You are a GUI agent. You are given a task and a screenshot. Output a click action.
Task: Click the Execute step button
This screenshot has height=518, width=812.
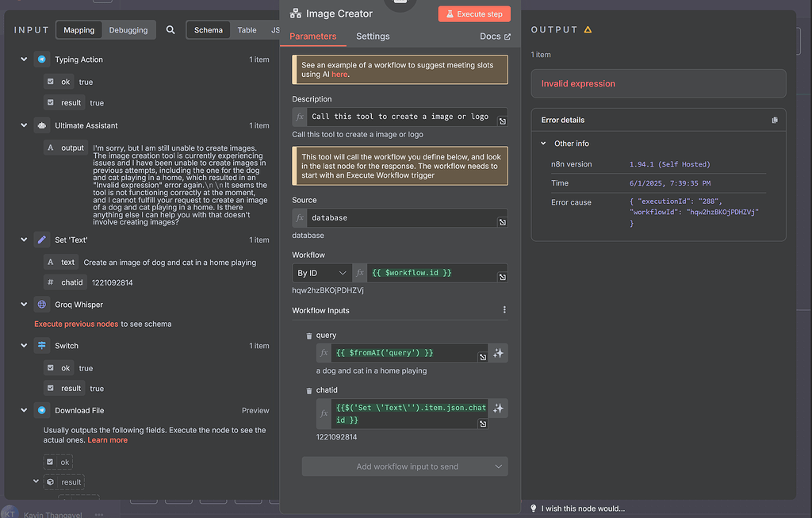(x=473, y=13)
